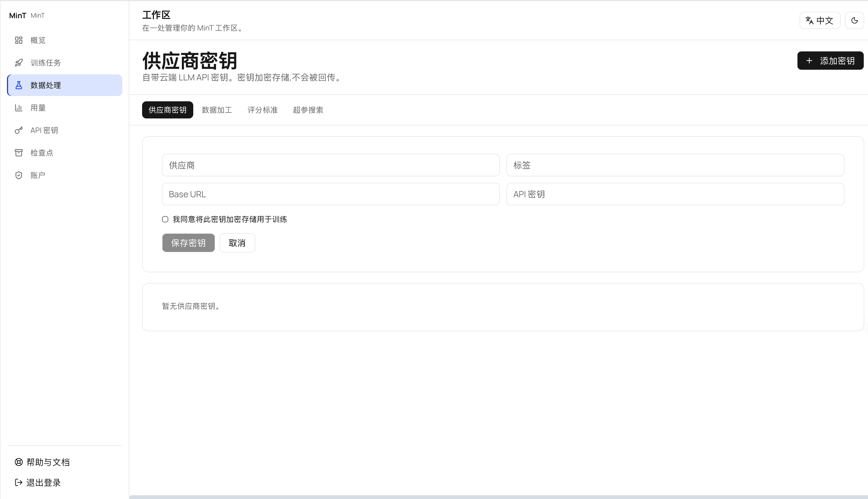Click the translate icon beside 中文
This screenshot has height=499, width=868.
click(809, 20)
